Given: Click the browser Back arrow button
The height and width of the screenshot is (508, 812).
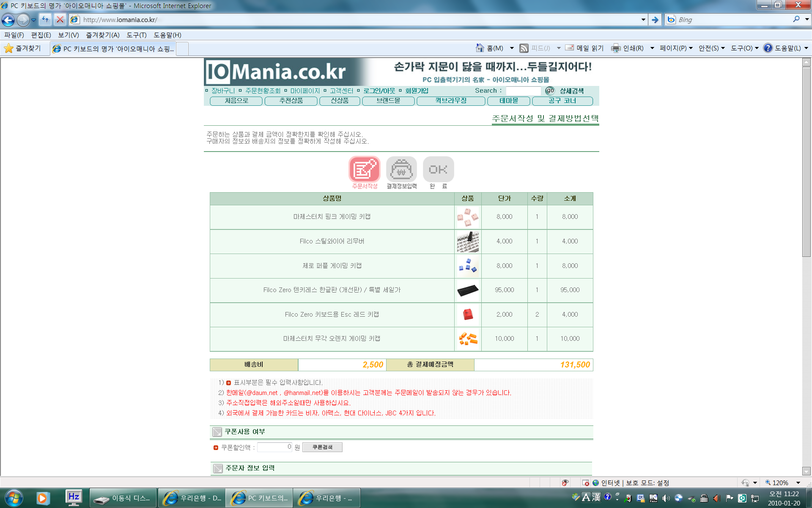Looking at the screenshot, I should click(8, 20).
